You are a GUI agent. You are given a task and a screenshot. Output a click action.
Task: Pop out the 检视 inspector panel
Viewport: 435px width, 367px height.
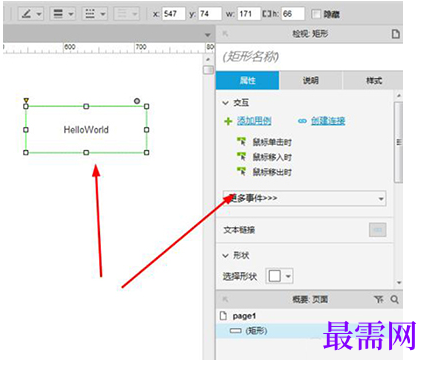click(225, 34)
